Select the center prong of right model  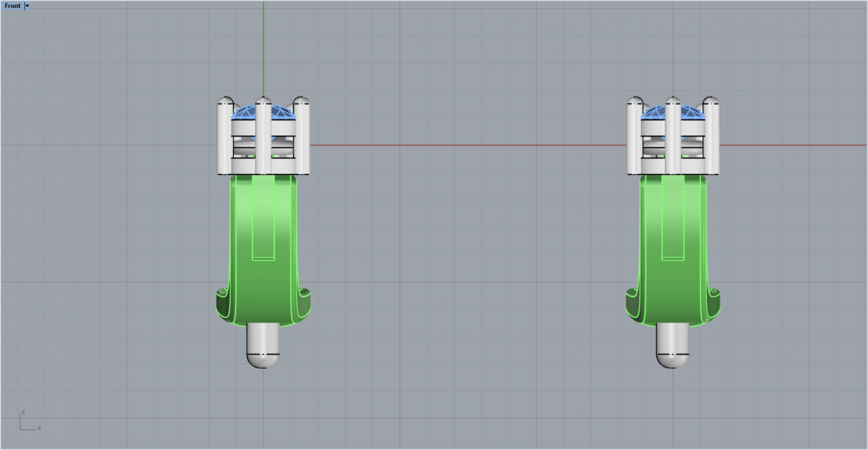click(x=673, y=135)
